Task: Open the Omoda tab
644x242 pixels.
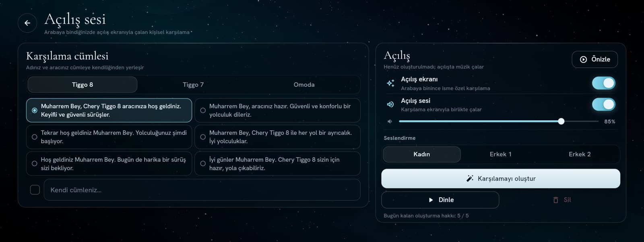Action: pyautogui.click(x=304, y=85)
